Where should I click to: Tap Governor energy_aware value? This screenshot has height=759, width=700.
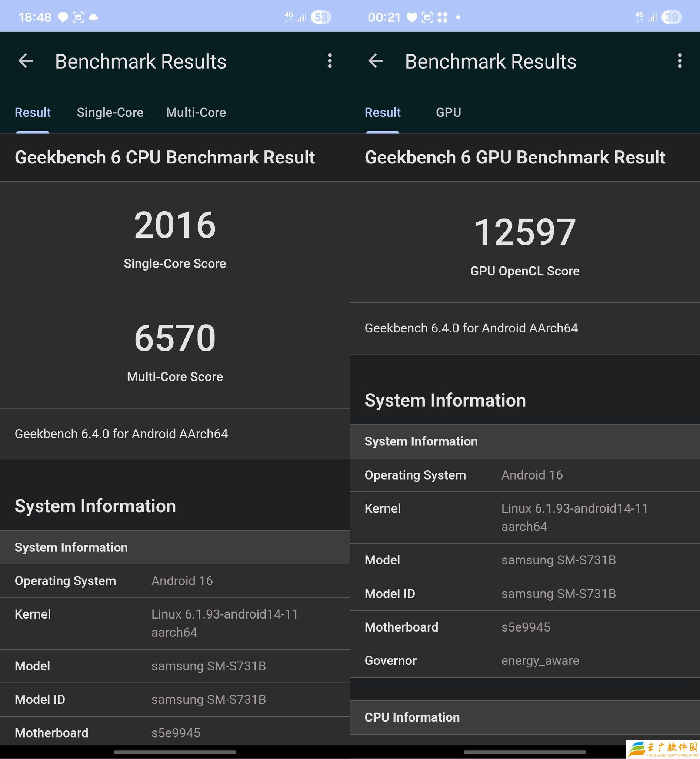540,661
